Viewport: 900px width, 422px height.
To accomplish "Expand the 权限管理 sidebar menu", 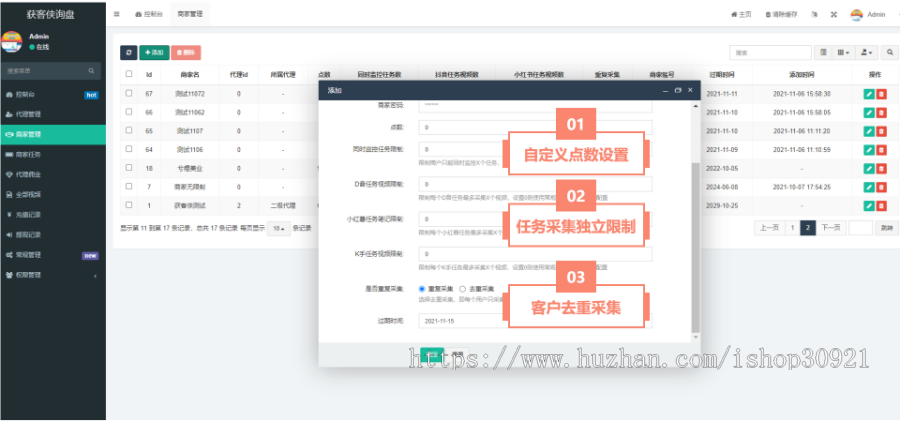I will point(53,275).
